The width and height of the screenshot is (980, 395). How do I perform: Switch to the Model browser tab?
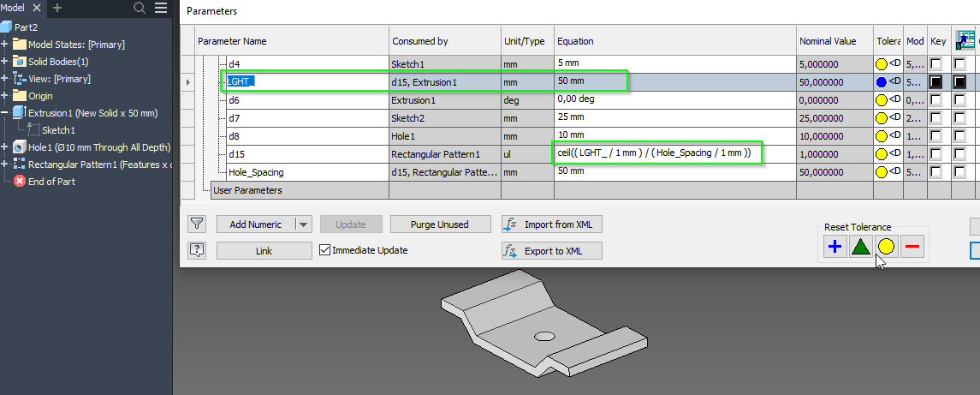[x=13, y=8]
